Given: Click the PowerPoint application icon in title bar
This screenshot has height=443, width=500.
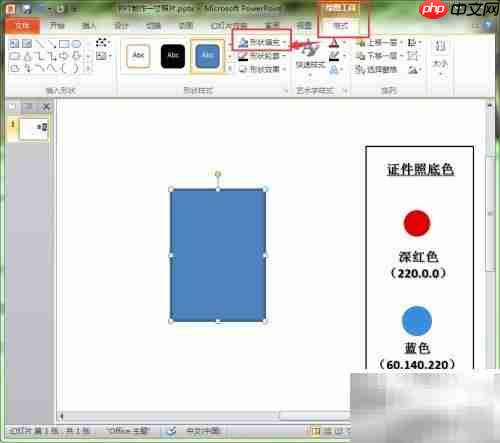Looking at the screenshot, I should [x=11, y=10].
